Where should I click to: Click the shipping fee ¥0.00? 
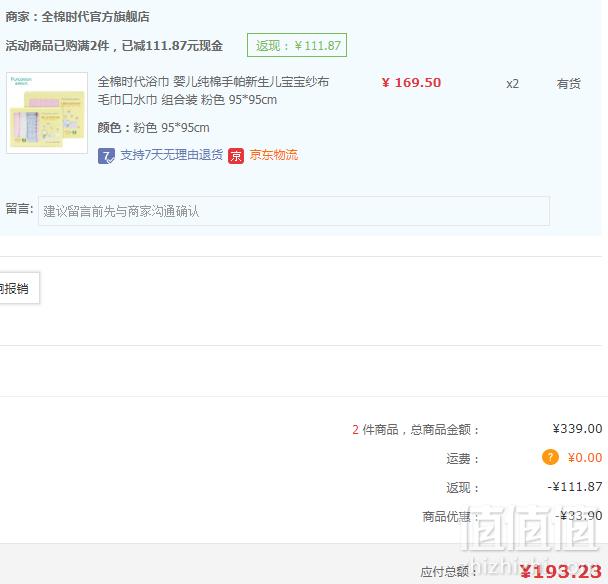(x=585, y=458)
